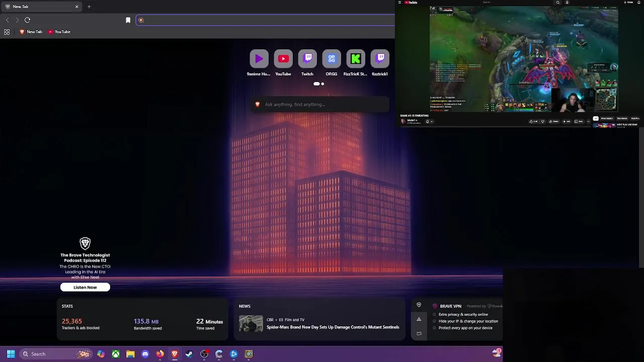This screenshot has height=362, width=644.
Task: Open the YouTube shortcut tile
Action: pyautogui.click(x=283, y=59)
